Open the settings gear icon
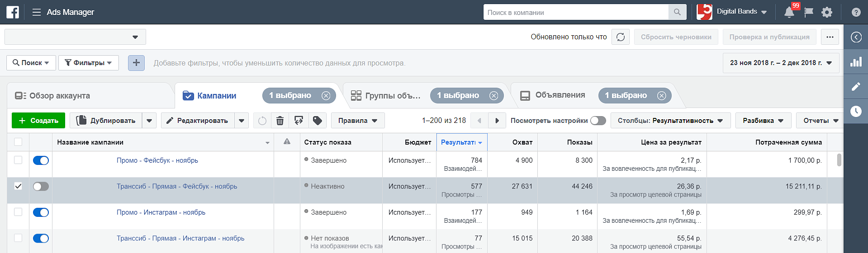This screenshot has height=253, width=868. [827, 12]
